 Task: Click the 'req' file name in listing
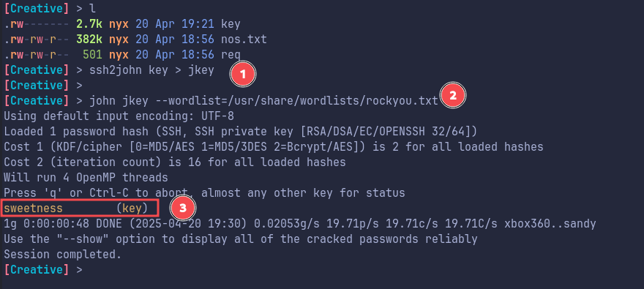tap(231, 55)
